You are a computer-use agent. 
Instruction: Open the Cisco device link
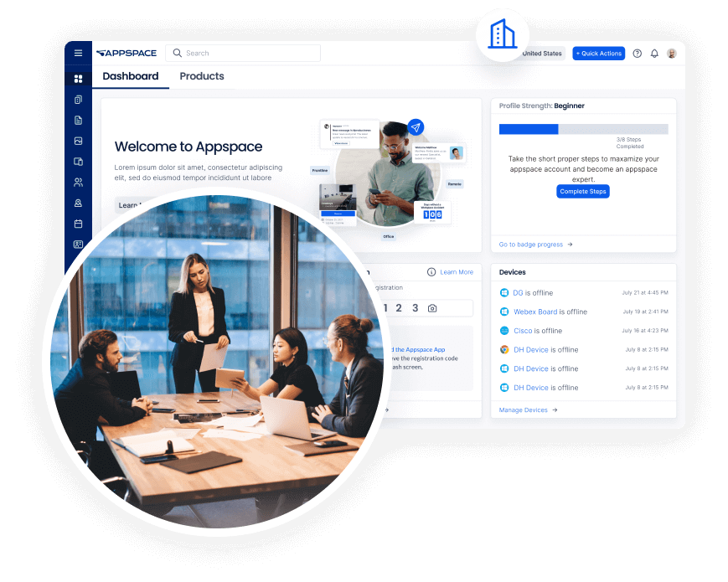pyautogui.click(x=523, y=331)
